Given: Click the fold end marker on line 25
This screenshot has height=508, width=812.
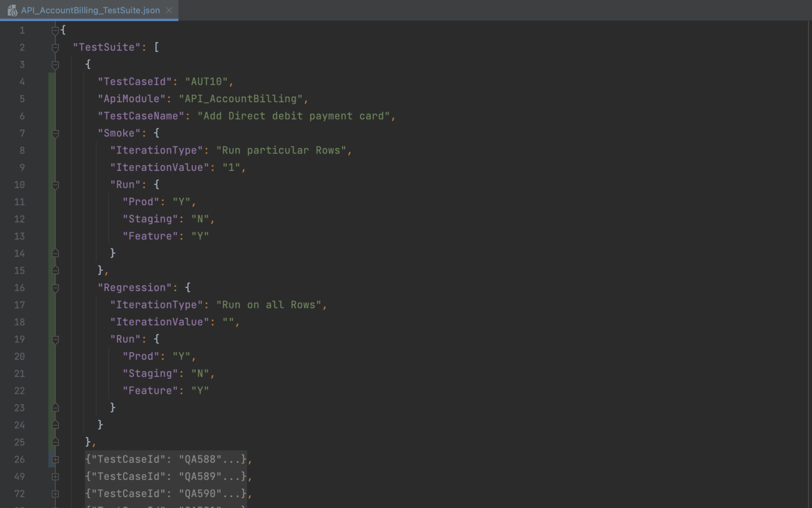Looking at the screenshot, I should click(x=56, y=442).
